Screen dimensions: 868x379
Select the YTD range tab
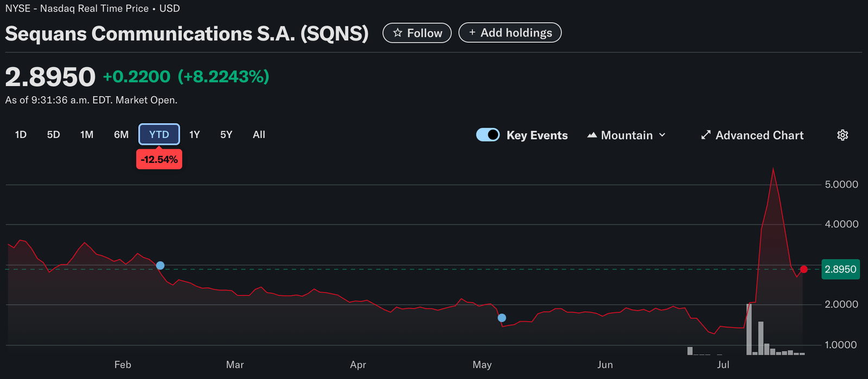[x=159, y=135]
